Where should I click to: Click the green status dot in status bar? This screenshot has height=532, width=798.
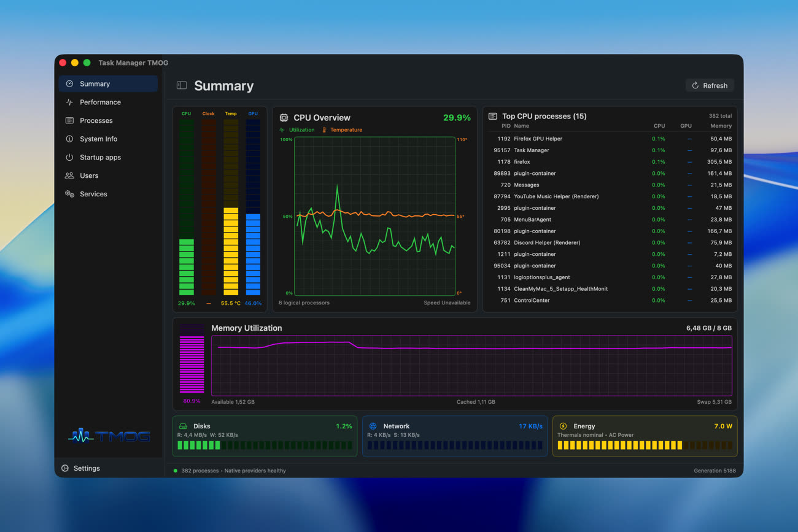(x=176, y=471)
